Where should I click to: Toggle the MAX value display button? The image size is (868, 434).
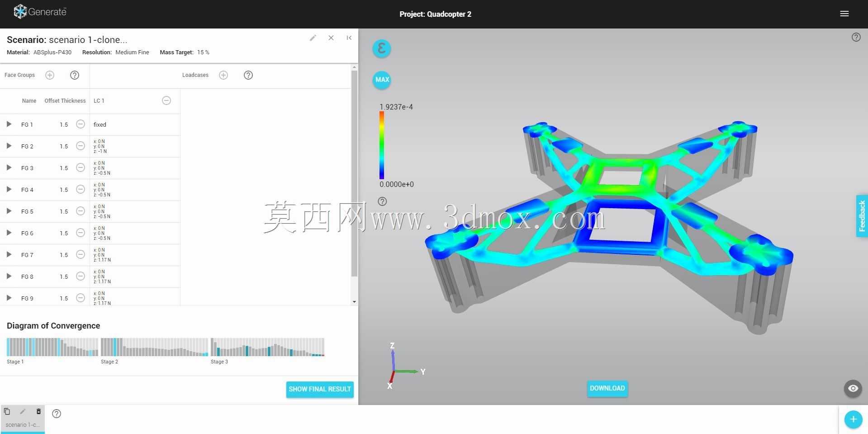click(x=382, y=80)
